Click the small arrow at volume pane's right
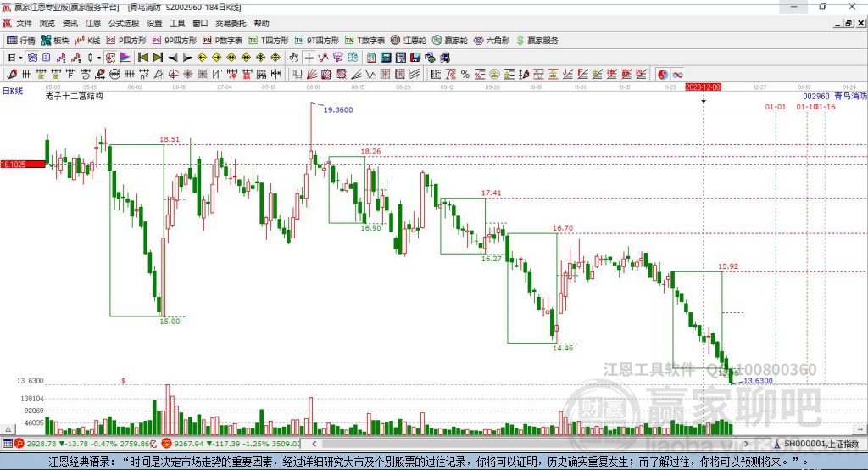Image resolution: width=868 pixels, height=470 pixels. (x=860, y=429)
